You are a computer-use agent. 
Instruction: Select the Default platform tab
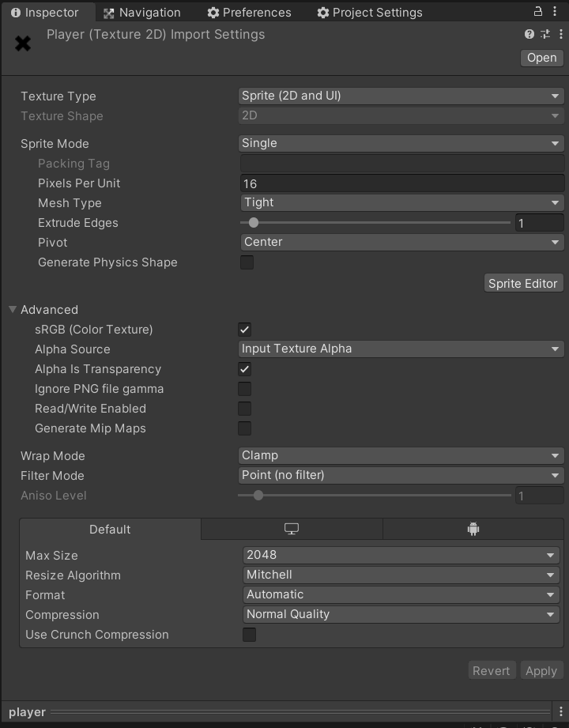[109, 530]
